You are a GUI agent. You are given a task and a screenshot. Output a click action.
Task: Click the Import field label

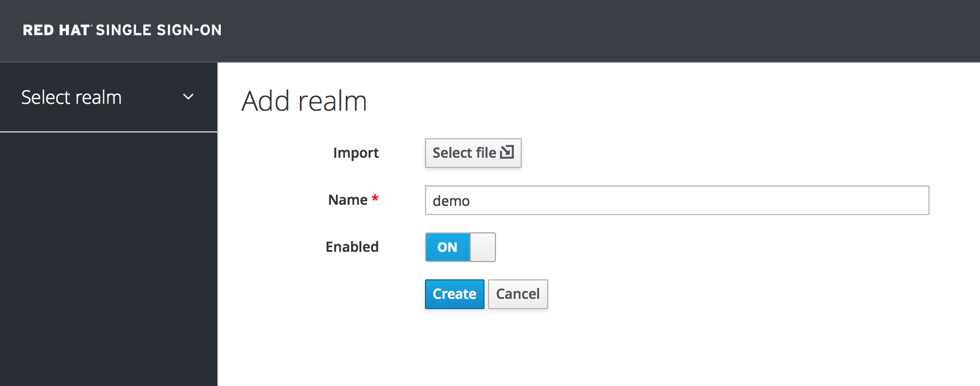pos(356,153)
